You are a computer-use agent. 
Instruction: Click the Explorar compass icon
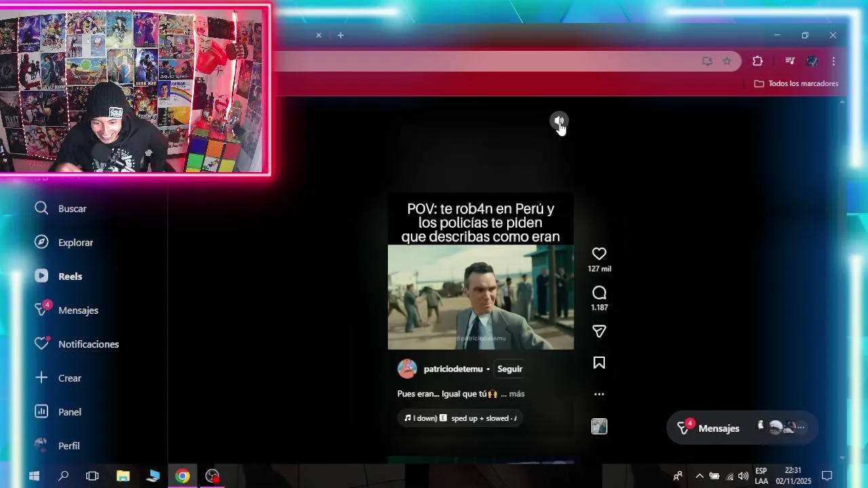(x=41, y=242)
